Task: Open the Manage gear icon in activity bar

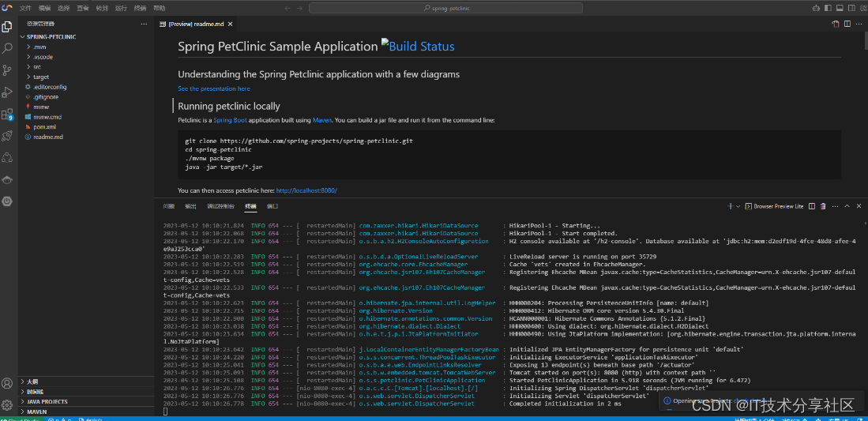Action: (x=7, y=405)
